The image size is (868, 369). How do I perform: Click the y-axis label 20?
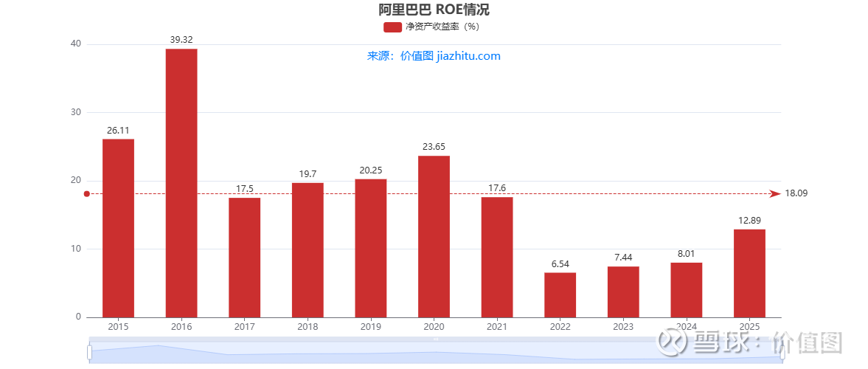pos(76,181)
